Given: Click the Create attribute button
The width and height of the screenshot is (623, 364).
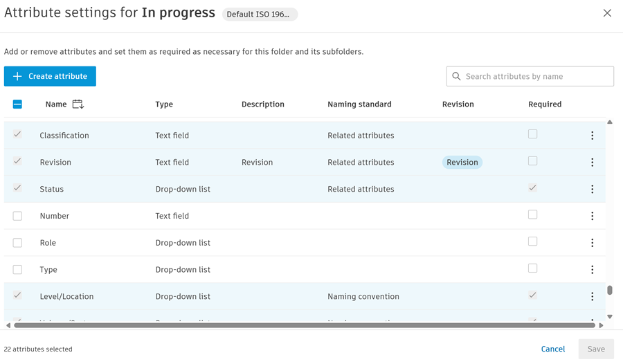Looking at the screenshot, I should coord(50,76).
